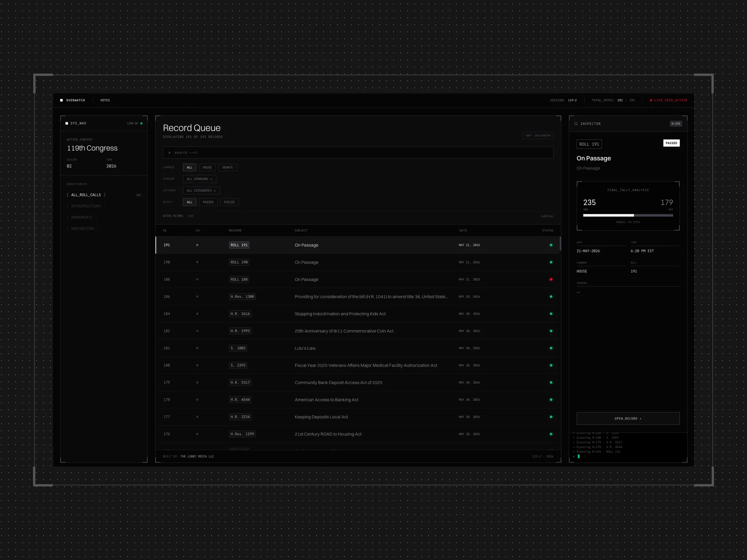Click the PASSED badge in Inspector
This screenshot has width=747, height=560.
click(671, 143)
